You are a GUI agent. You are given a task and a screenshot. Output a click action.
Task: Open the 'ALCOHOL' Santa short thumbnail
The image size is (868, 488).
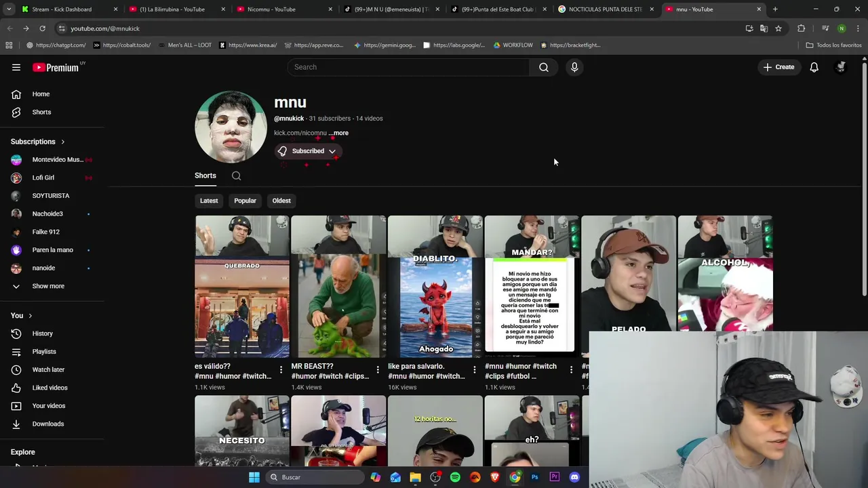725,273
